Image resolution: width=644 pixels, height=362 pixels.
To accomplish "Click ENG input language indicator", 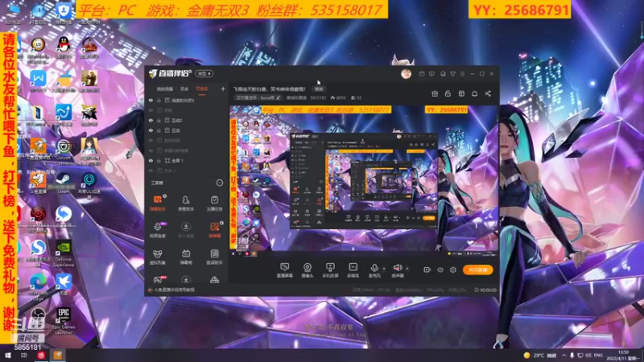I will (598, 355).
